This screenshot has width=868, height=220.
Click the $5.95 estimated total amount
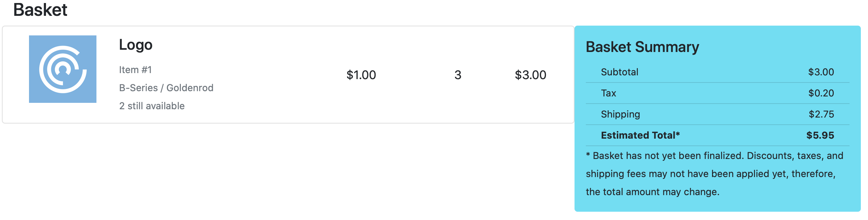point(820,135)
